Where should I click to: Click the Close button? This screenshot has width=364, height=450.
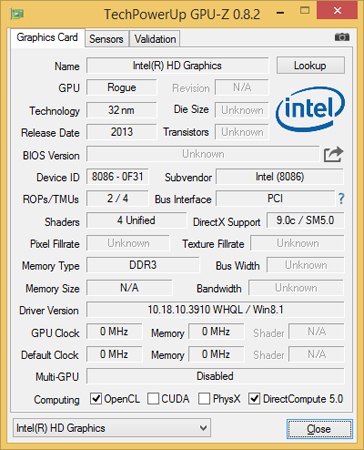coord(319,429)
